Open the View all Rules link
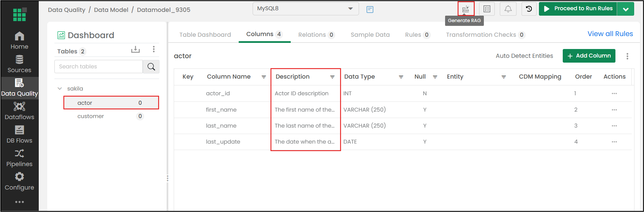The width and height of the screenshot is (644, 212). [x=610, y=34]
